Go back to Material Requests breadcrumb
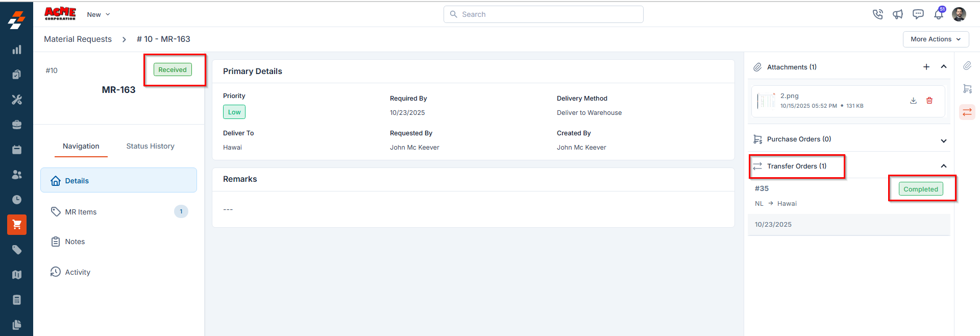 pyautogui.click(x=78, y=39)
